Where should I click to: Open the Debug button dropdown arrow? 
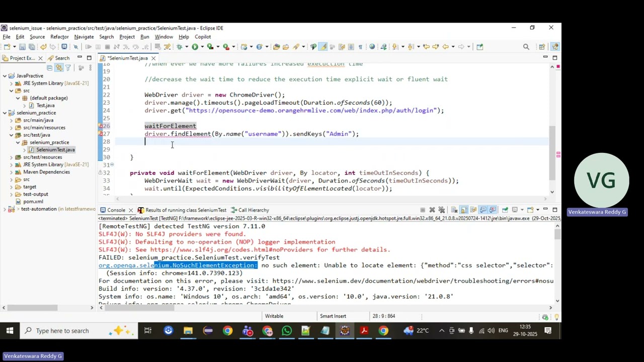click(x=187, y=47)
